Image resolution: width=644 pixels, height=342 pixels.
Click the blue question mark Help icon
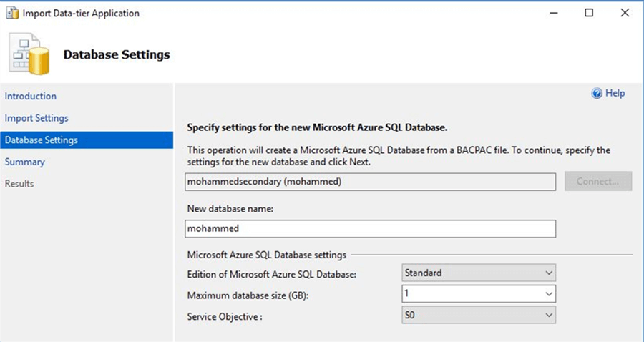597,93
